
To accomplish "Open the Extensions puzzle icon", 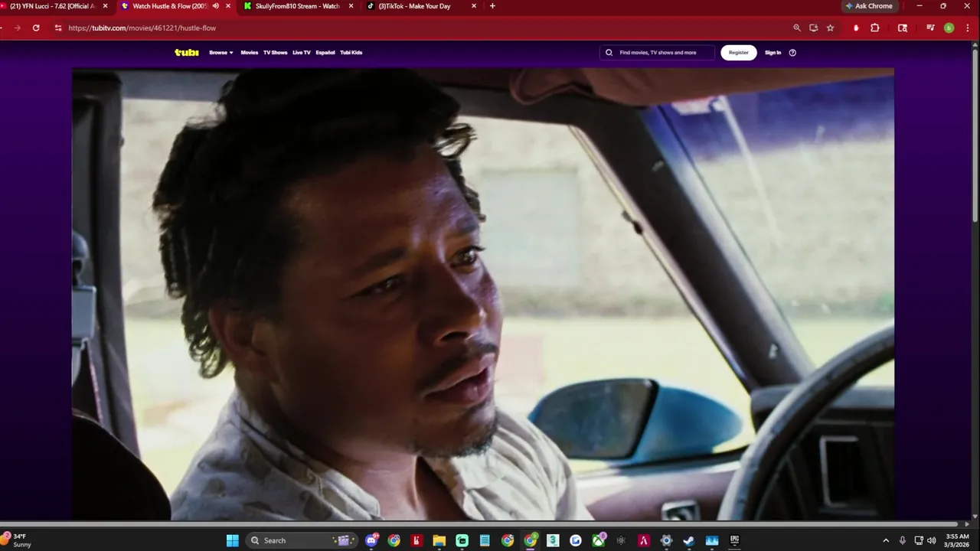I will 875,28.
